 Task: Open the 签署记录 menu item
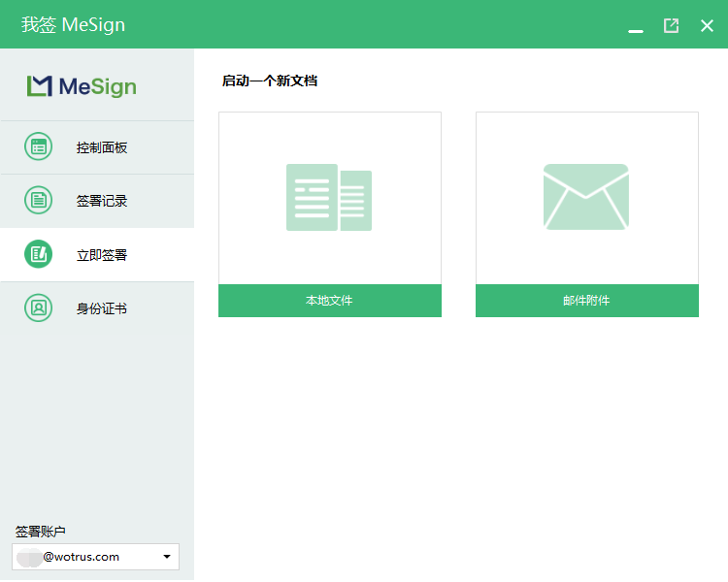click(102, 201)
